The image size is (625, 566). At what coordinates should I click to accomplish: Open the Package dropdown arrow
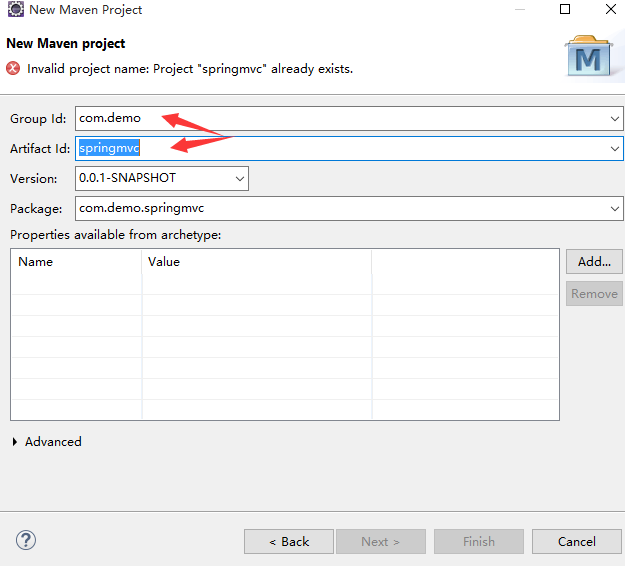(615, 208)
